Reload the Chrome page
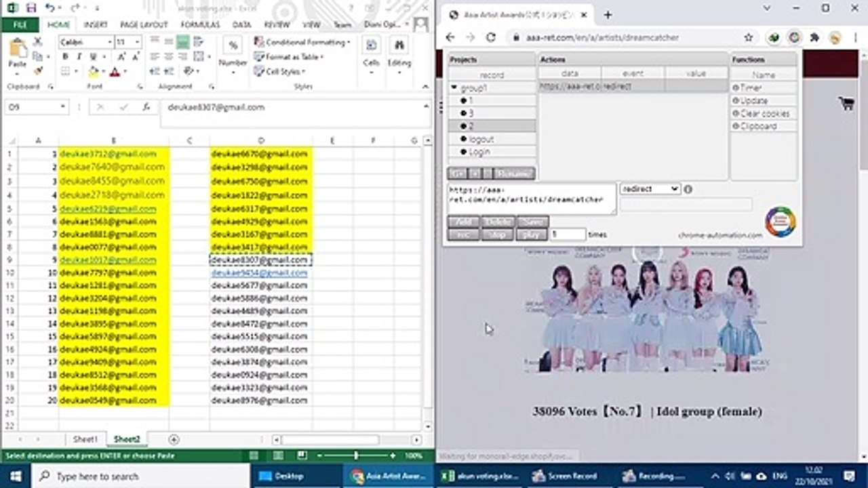 click(x=491, y=37)
